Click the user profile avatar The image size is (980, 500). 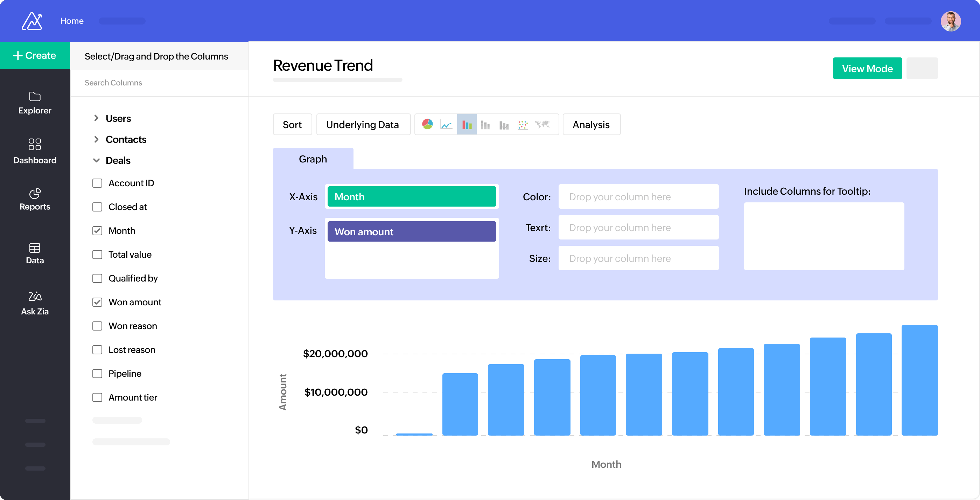[x=950, y=21]
